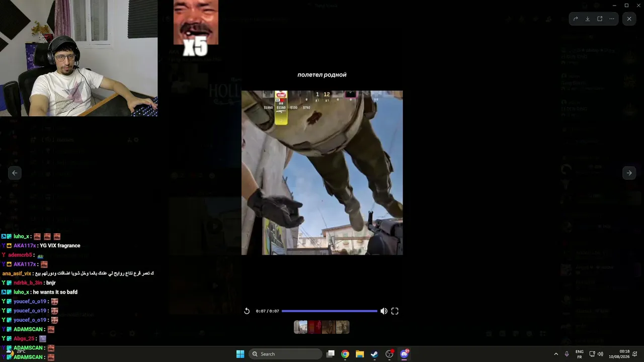The width and height of the screenshot is (644, 362).
Task: Click the microphone tray icon
Action: point(567,354)
